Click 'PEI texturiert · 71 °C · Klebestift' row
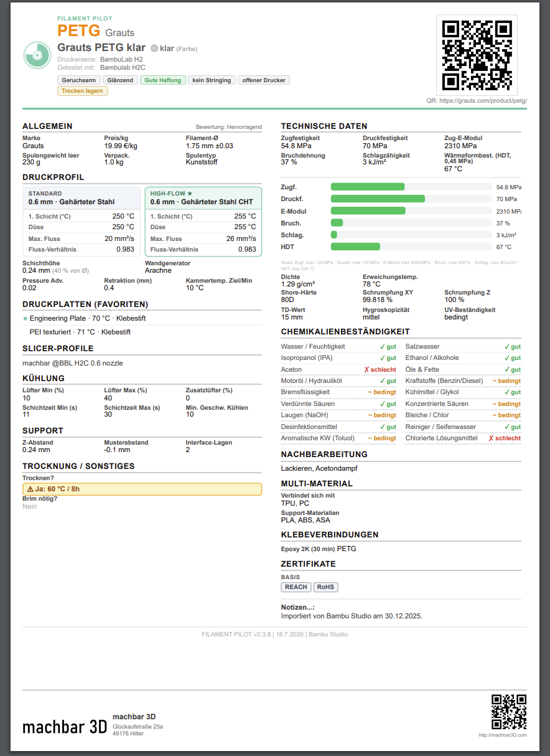This screenshot has width=550, height=756. tap(80, 332)
